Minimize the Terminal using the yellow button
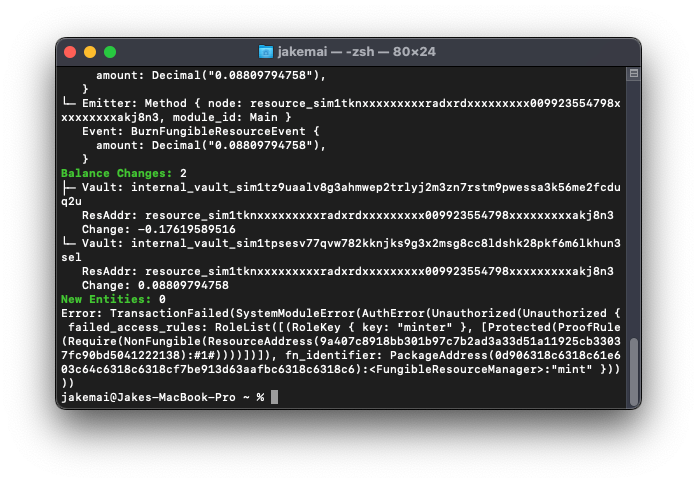 coord(90,52)
